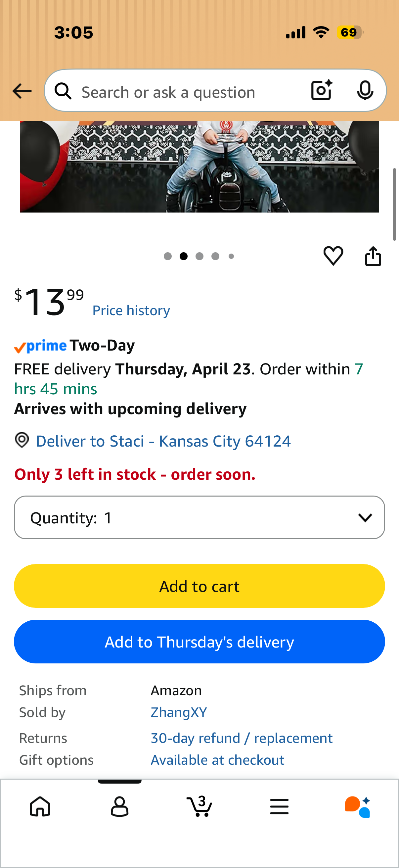The width and height of the screenshot is (399, 868).
Task: Tap the share icon
Action: pos(373,256)
